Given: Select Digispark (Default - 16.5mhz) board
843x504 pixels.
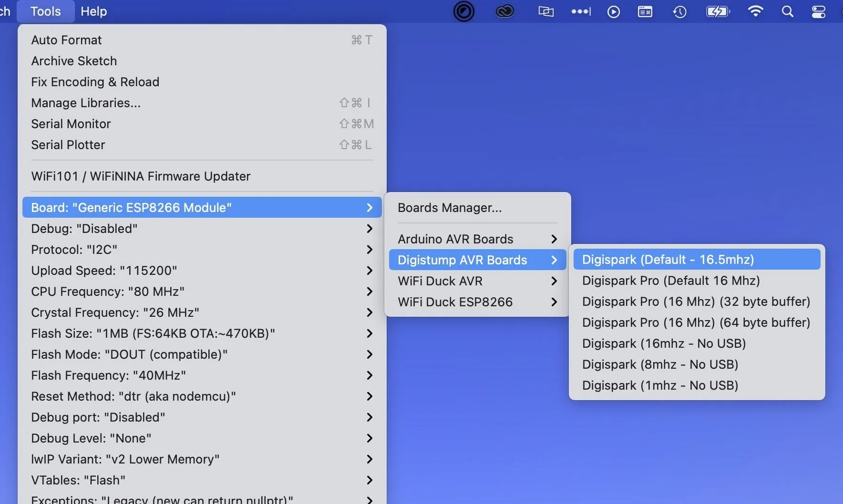Looking at the screenshot, I should 697,260.
